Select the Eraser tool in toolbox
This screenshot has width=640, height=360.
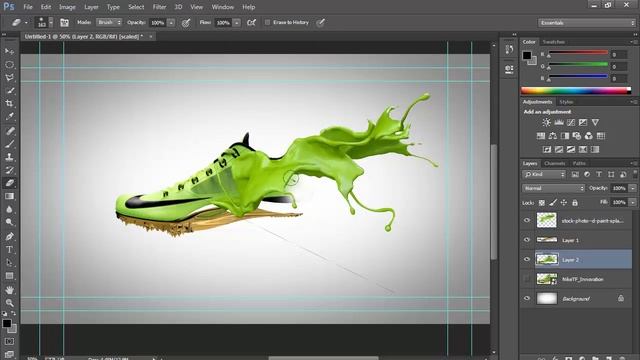tap(9, 183)
